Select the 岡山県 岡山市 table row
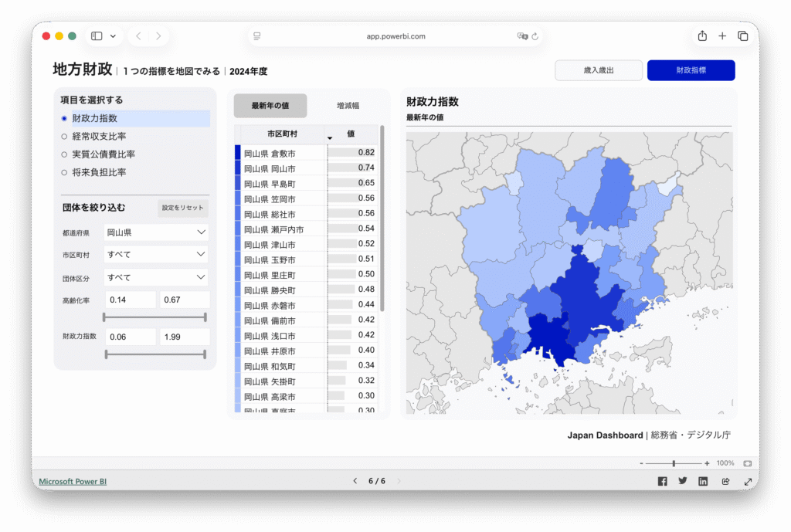791x532 pixels. (x=306, y=168)
